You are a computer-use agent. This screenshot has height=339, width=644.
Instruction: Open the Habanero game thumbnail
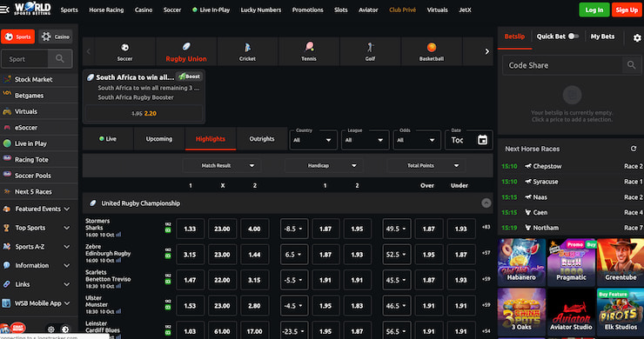pyautogui.click(x=521, y=262)
